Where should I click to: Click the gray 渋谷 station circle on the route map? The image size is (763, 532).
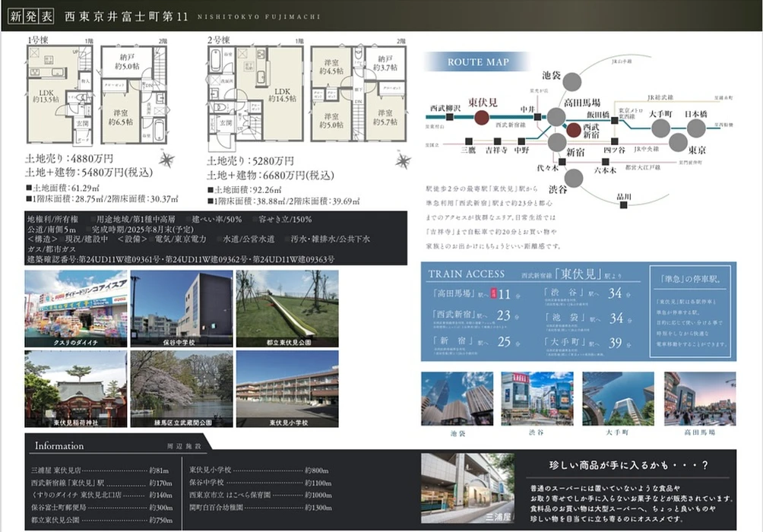574,178
